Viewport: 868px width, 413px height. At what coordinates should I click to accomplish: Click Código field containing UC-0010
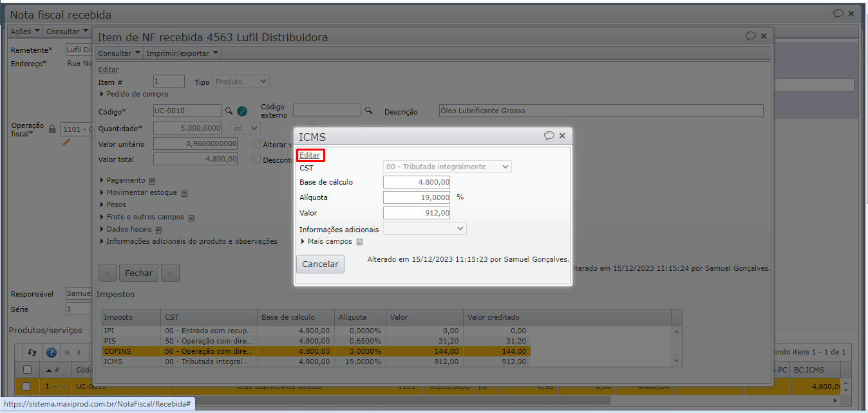[187, 111]
